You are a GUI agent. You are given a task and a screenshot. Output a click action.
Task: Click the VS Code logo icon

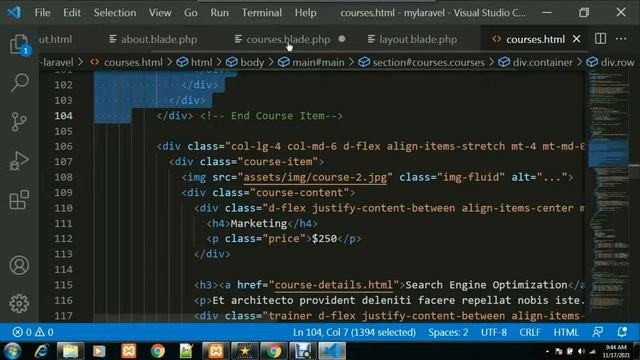(14, 13)
